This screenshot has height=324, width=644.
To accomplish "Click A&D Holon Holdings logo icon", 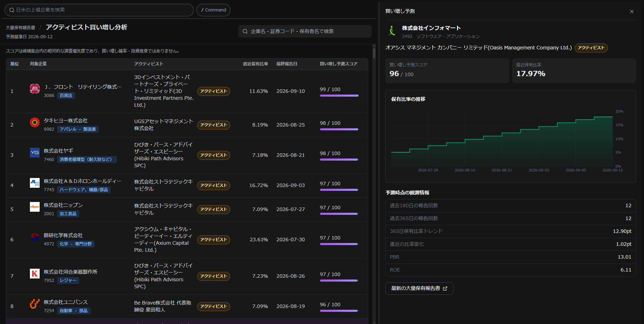I will pyautogui.click(x=35, y=183).
